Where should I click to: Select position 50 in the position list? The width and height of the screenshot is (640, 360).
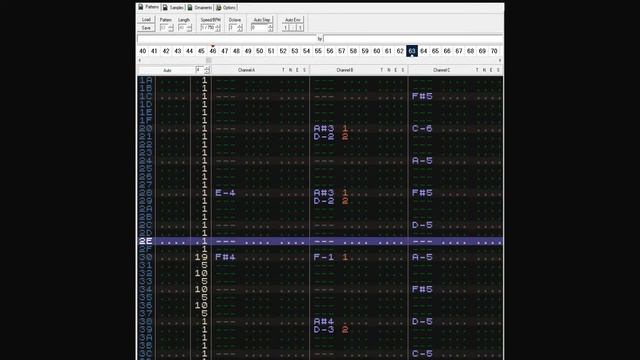coord(260,51)
